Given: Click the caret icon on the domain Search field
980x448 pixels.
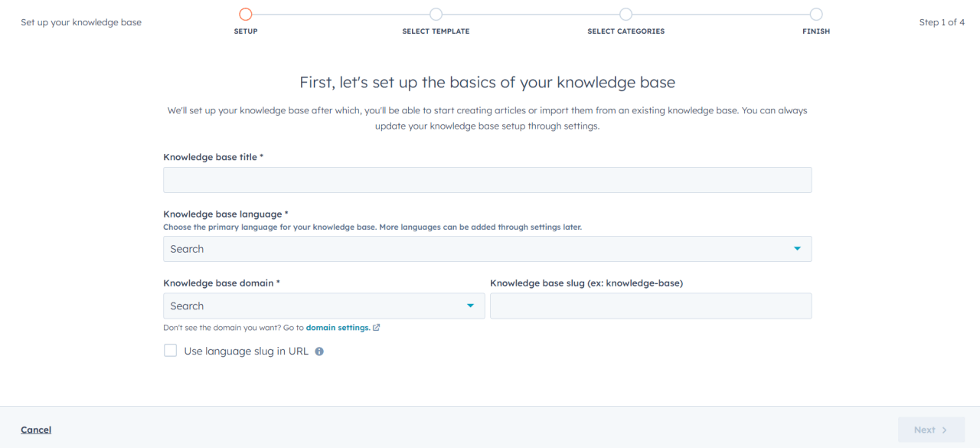Looking at the screenshot, I should coord(470,306).
